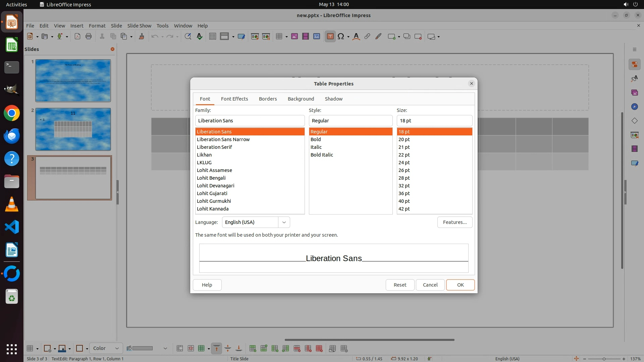Click the Merge Cells icon in table toolbar
644x362 pixels.
[x=180, y=349]
